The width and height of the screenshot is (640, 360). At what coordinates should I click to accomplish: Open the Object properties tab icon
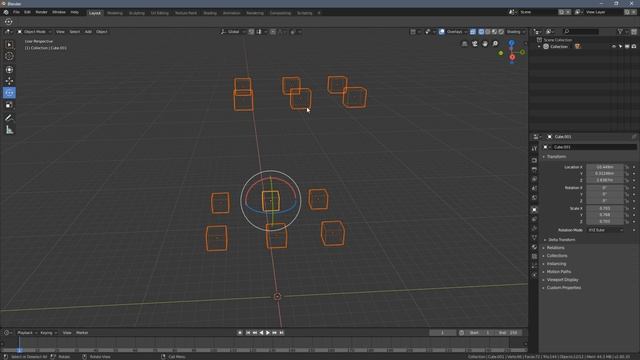[534, 209]
